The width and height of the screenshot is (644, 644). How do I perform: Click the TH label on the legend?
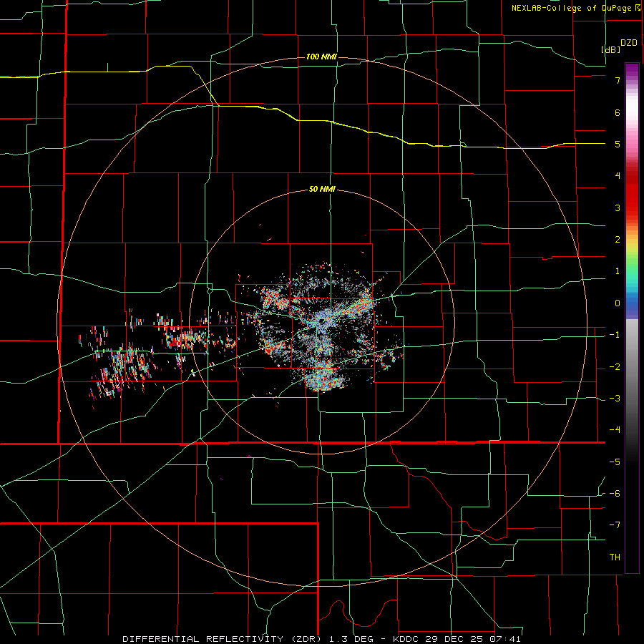pyautogui.click(x=615, y=557)
